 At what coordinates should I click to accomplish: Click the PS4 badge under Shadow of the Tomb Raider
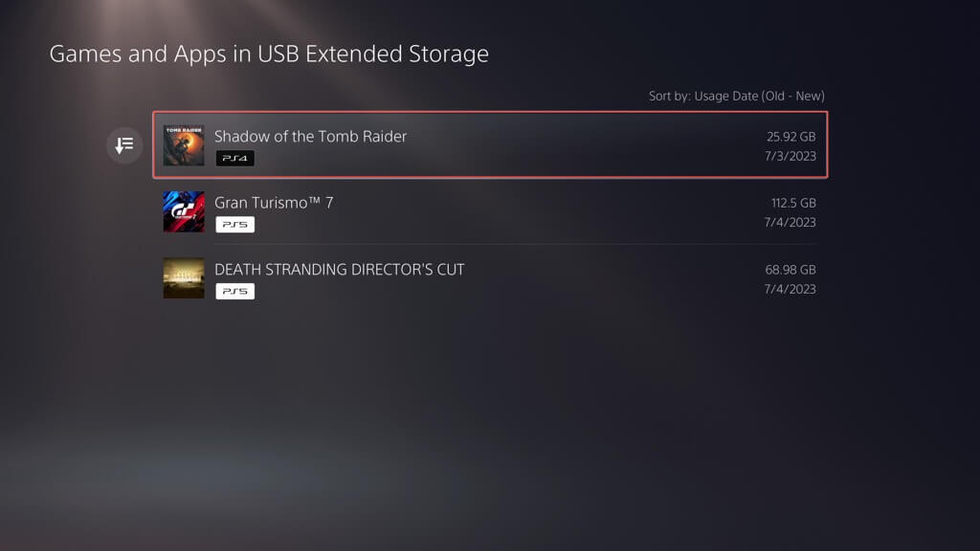click(x=234, y=158)
